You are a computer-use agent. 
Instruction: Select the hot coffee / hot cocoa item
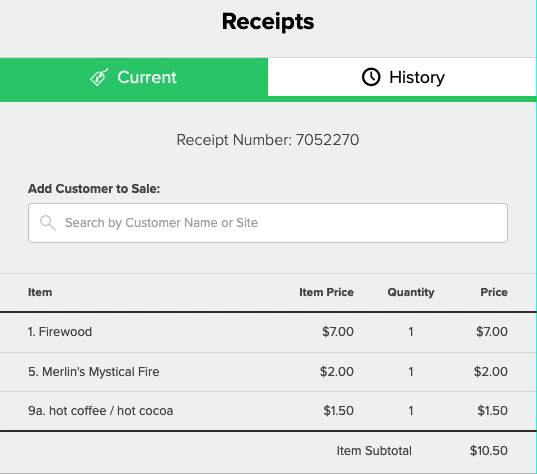[x=268, y=411]
